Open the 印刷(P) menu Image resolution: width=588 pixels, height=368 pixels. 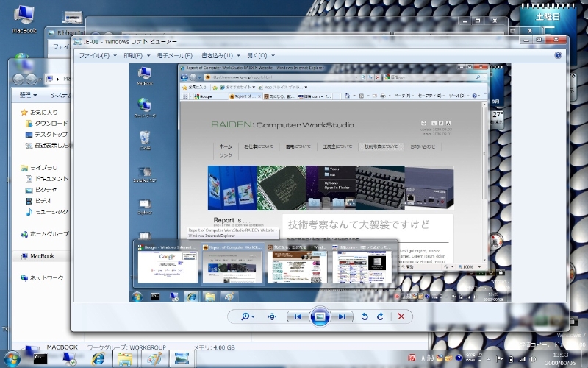point(133,56)
